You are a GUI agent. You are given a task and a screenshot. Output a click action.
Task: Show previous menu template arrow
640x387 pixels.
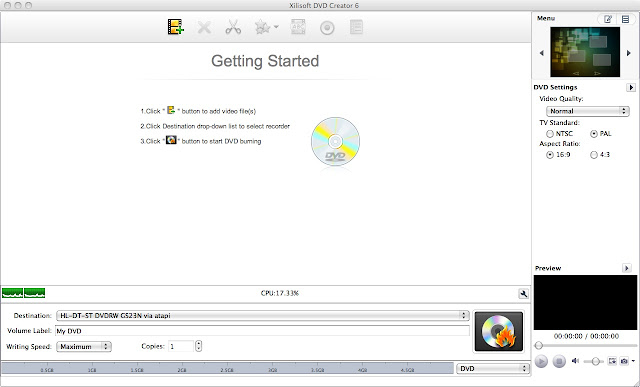pos(542,53)
